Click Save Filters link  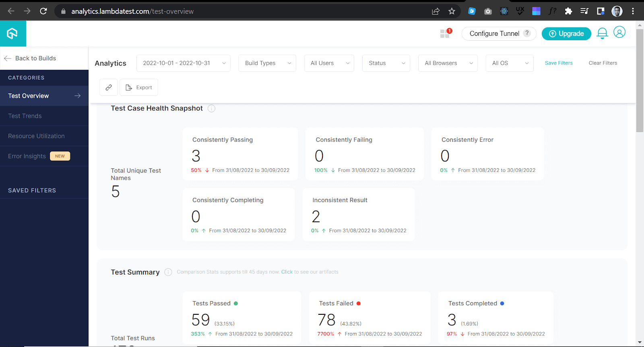[558, 63]
